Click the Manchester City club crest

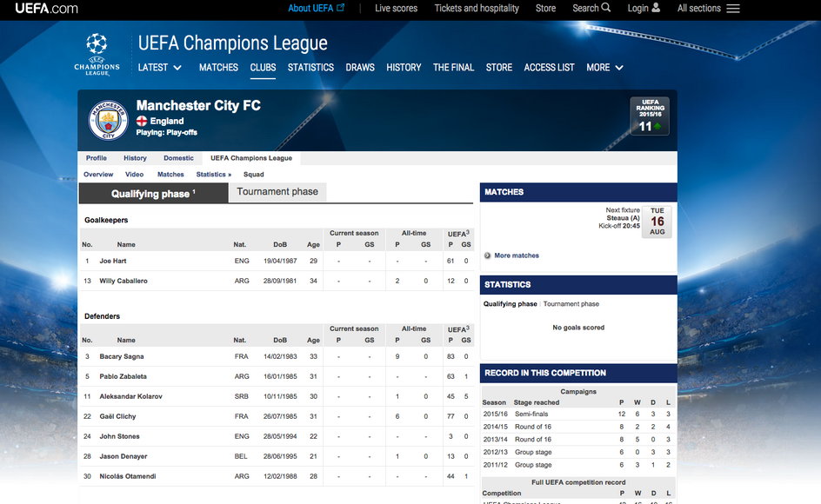[109, 121]
